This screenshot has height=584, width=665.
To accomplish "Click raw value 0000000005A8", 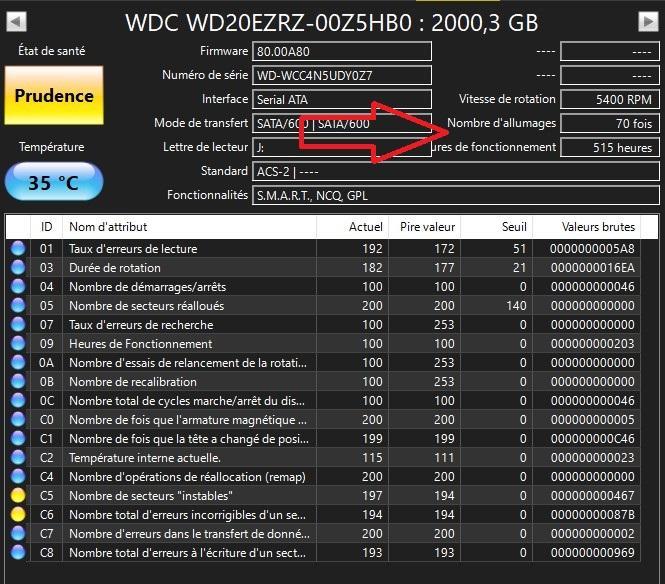I will (x=592, y=249).
